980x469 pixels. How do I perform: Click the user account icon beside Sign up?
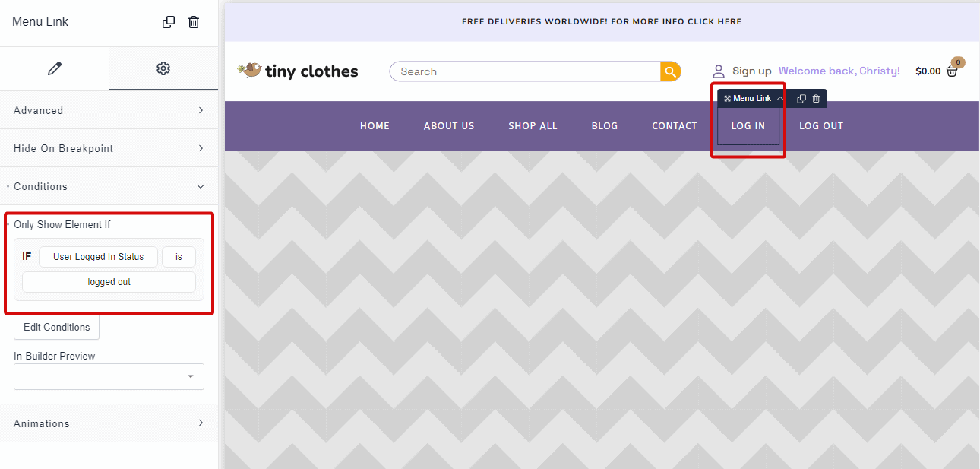[719, 71]
